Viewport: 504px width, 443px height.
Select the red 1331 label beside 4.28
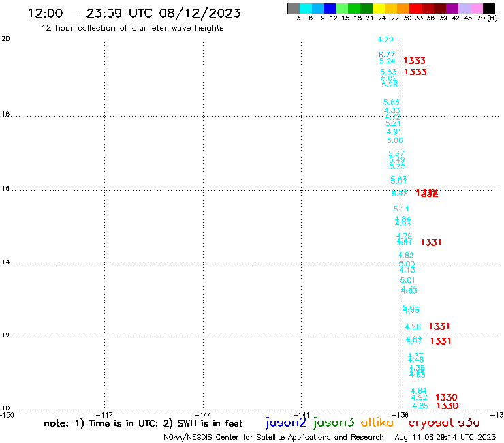coord(439,326)
